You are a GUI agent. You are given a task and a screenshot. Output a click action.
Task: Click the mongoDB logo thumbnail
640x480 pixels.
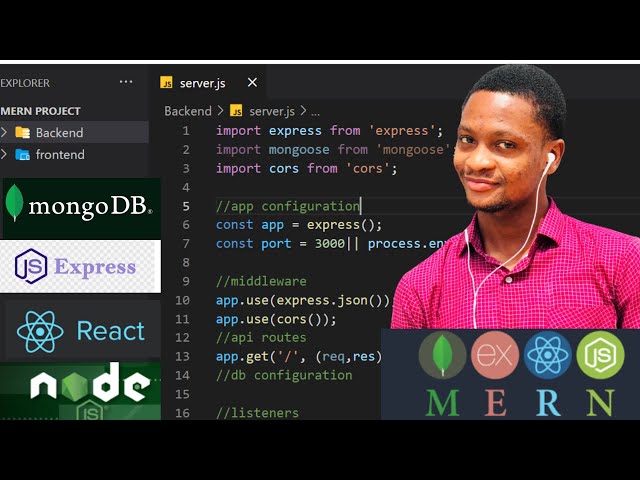82,208
